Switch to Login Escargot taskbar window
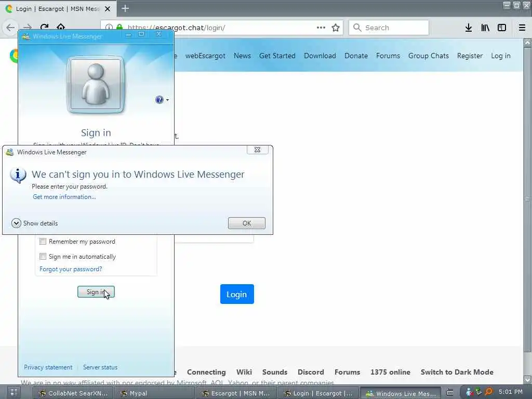This screenshot has height=399, width=532. coord(318,393)
